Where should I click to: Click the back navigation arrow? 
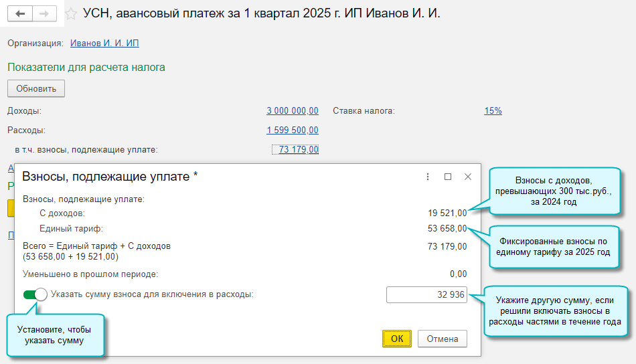click(x=20, y=14)
